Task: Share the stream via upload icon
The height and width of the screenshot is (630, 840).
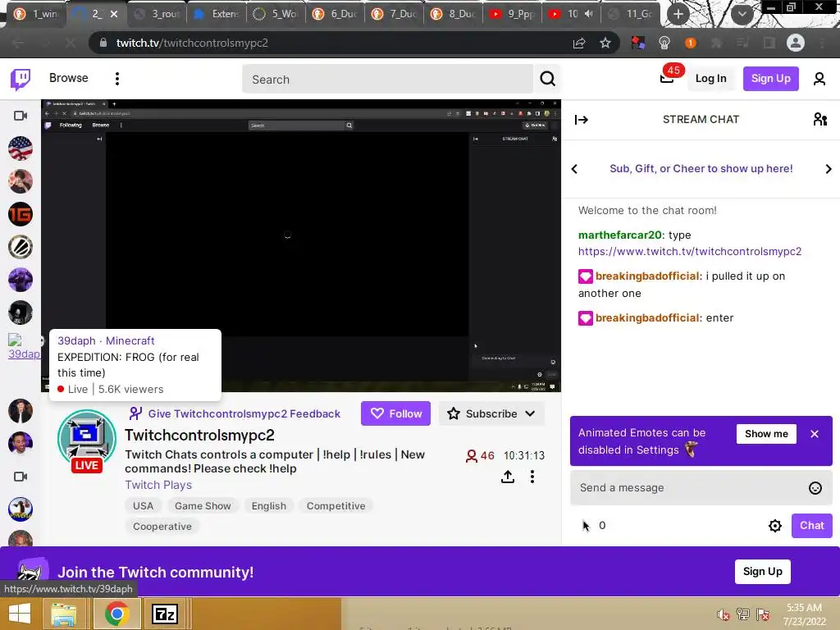Action: pyautogui.click(x=507, y=477)
